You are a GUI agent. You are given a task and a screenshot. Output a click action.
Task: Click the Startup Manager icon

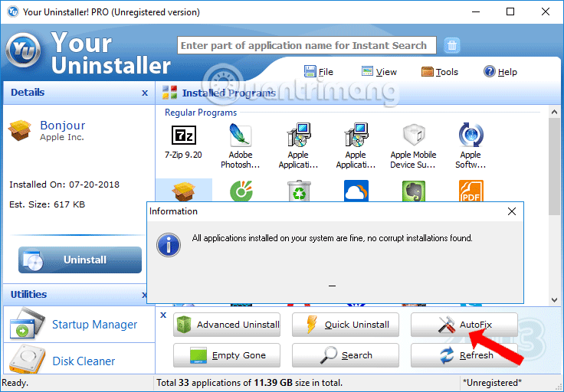click(x=27, y=324)
